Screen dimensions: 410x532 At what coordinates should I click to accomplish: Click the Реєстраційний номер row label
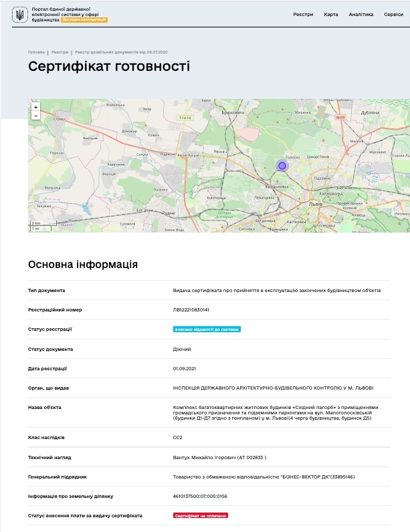[55, 309]
